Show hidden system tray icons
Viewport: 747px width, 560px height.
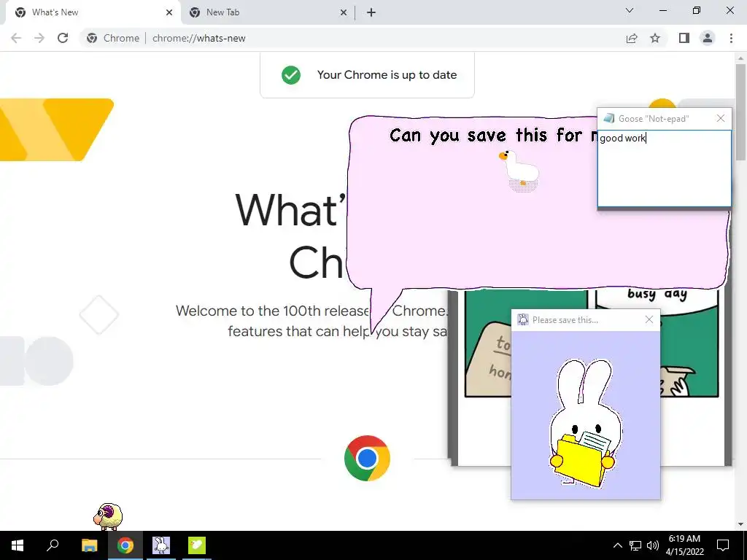(x=617, y=545)
